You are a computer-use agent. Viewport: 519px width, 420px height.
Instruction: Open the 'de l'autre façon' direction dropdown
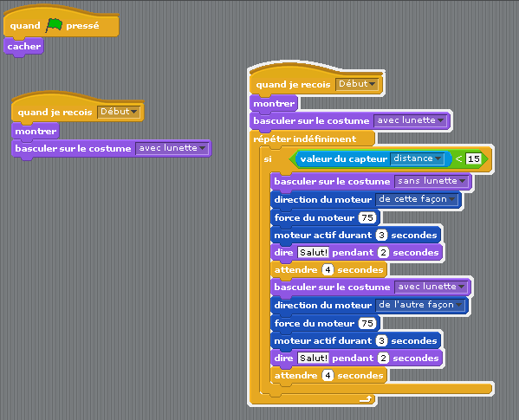click(x=420, y=305)
